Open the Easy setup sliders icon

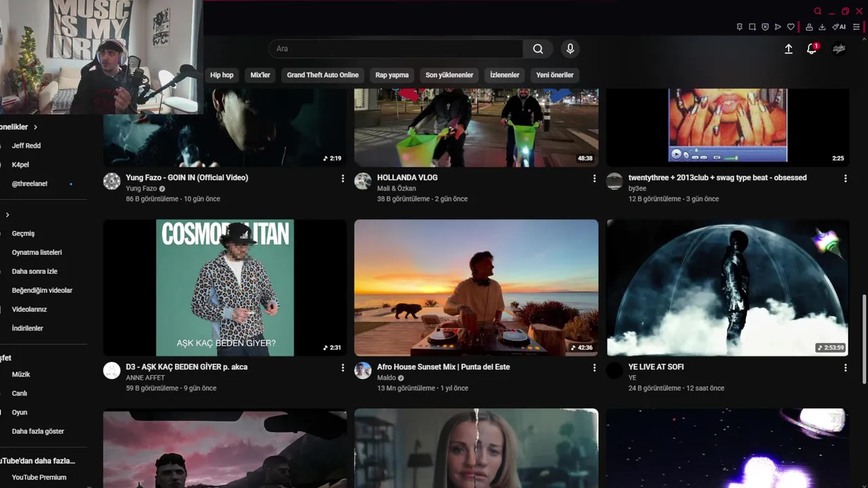coord(856,27)
